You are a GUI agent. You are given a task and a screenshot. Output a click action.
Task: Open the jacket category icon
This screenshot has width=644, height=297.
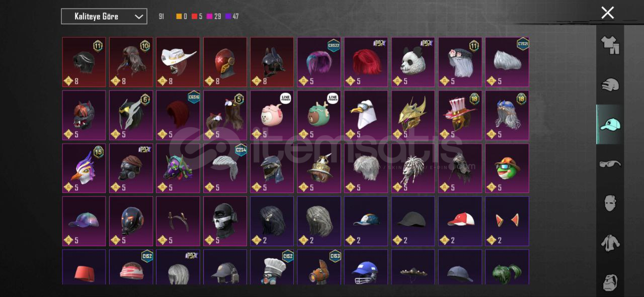(x=610, y=243)
